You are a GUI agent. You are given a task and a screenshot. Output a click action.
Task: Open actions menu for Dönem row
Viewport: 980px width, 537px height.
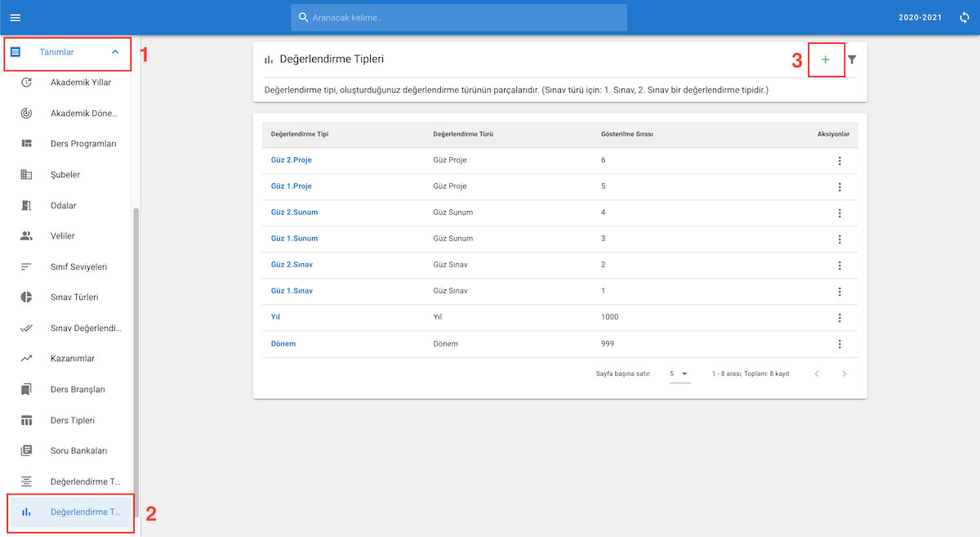[840, 344]
